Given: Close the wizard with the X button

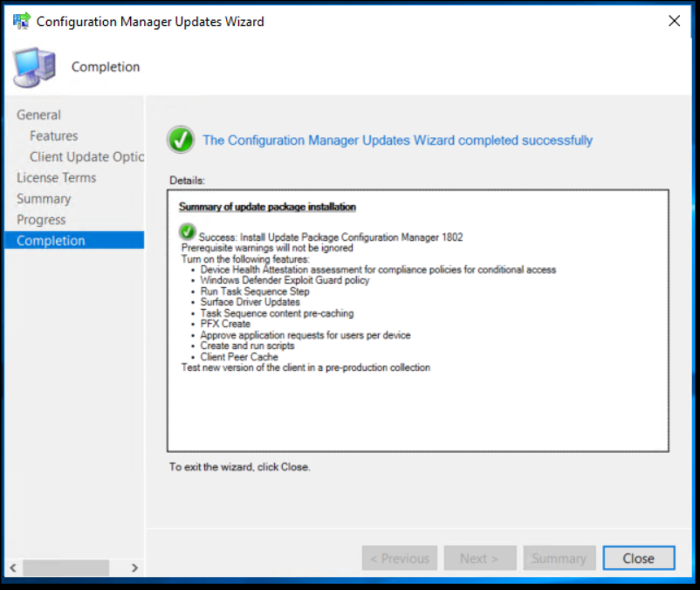Looking at the screenshot, I should [674, 21].
